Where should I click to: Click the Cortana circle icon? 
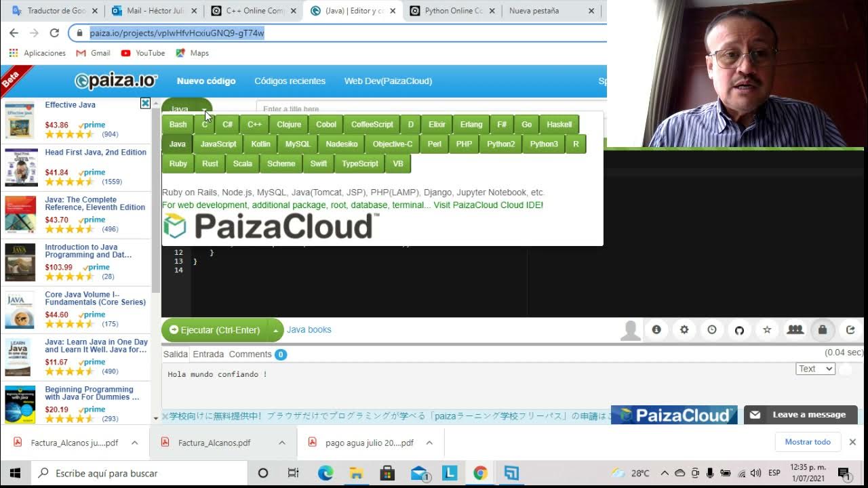pyautogui.click(x=263, y=473)
